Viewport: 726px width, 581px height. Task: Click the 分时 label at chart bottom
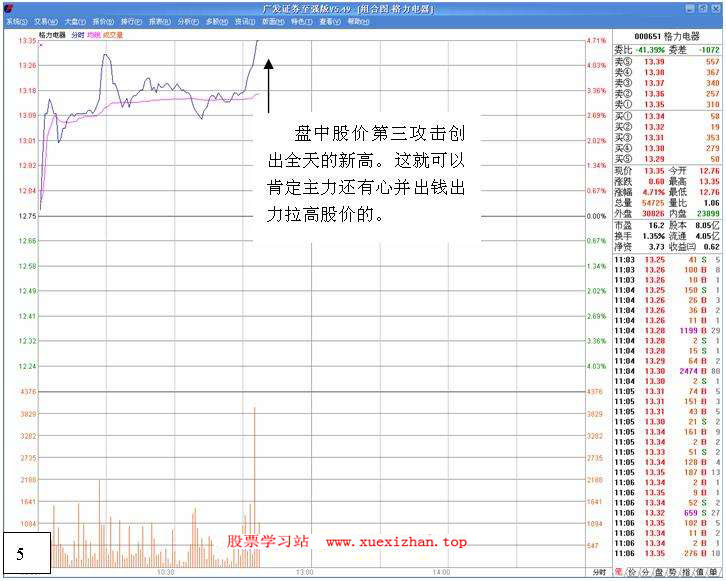(600, 572)
